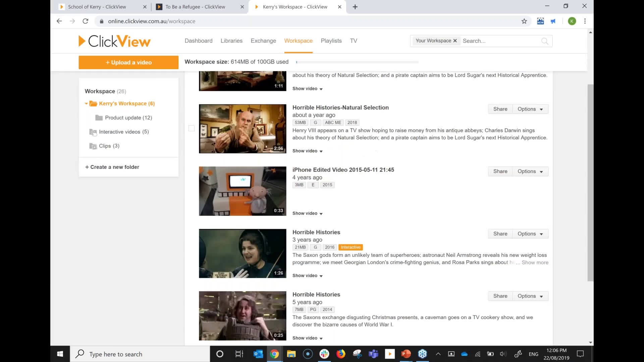Open the Chrome menu three dots
This screenshot has width=644, height=362.
click(x=585, y=21)
